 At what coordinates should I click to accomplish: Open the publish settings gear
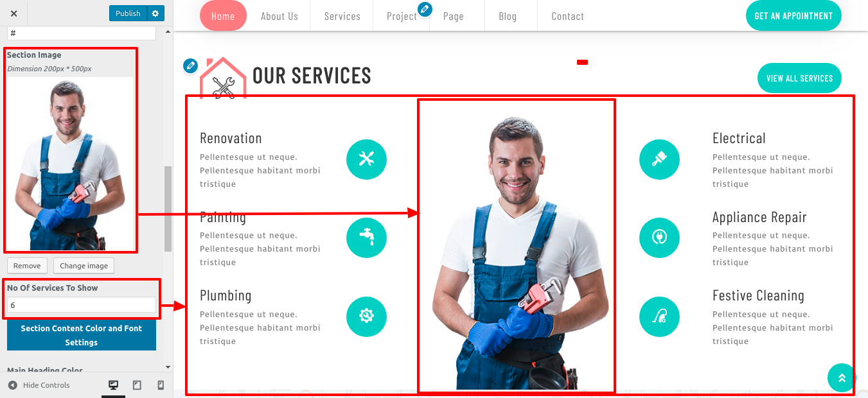pos(155,13)
